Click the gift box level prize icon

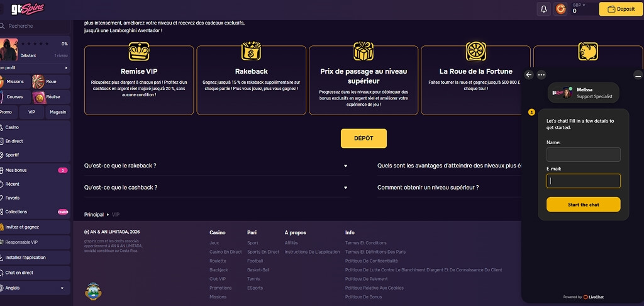pos(364,51)
